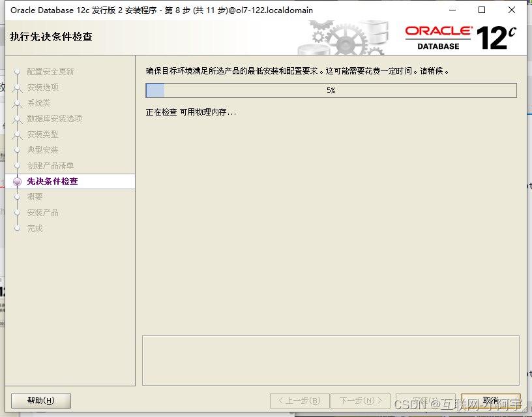
Task: Select the 安装类型 step
Action: (43, 134)
